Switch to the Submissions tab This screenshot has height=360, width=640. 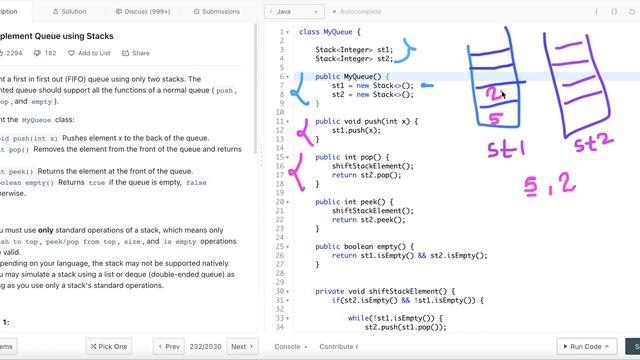(x=216, y=11)
